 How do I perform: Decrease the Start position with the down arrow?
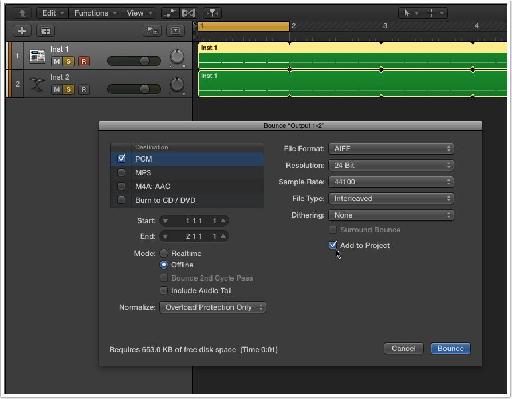165,221
